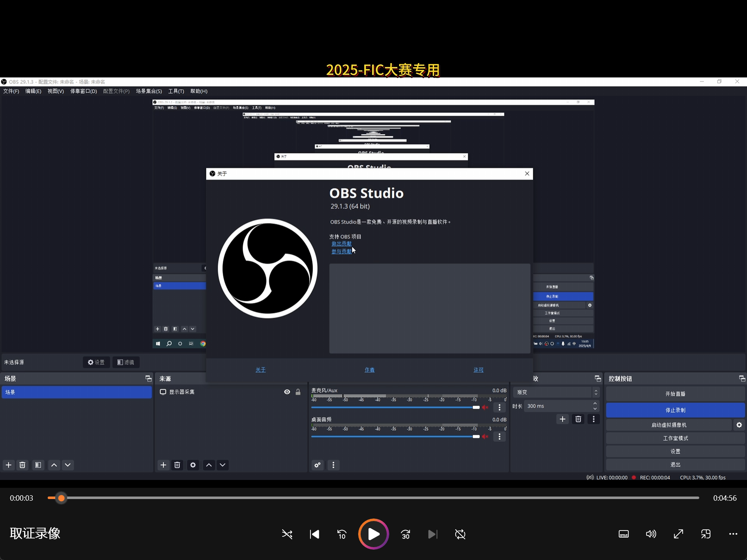
Task: Move source up in Sources panel
Action: pos(209,465)
